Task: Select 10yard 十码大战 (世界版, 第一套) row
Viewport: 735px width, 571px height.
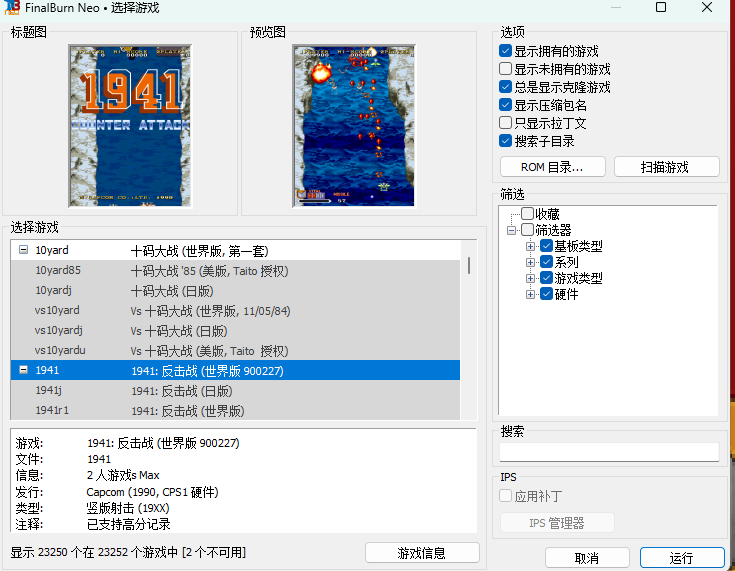Action: click(x=235, y=250)
